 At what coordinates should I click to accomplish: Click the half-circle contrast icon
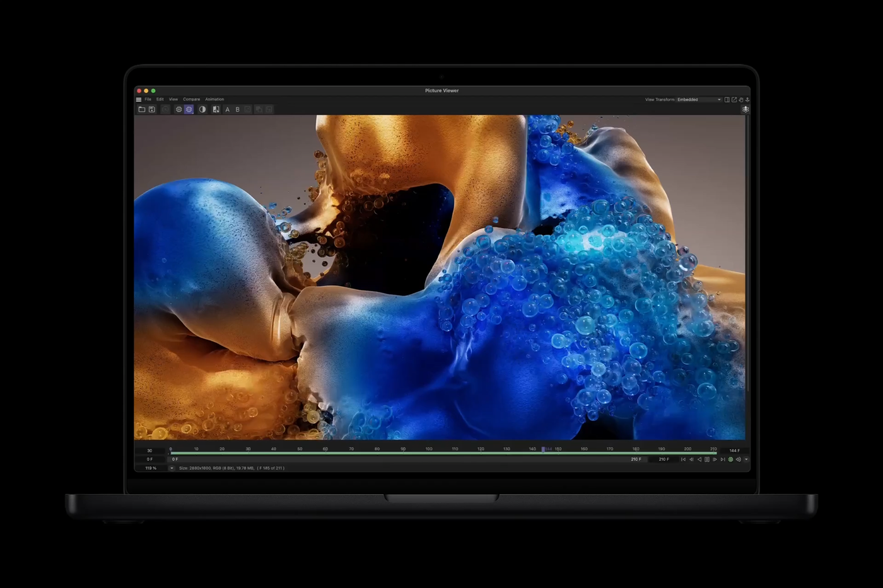[202, 110]
